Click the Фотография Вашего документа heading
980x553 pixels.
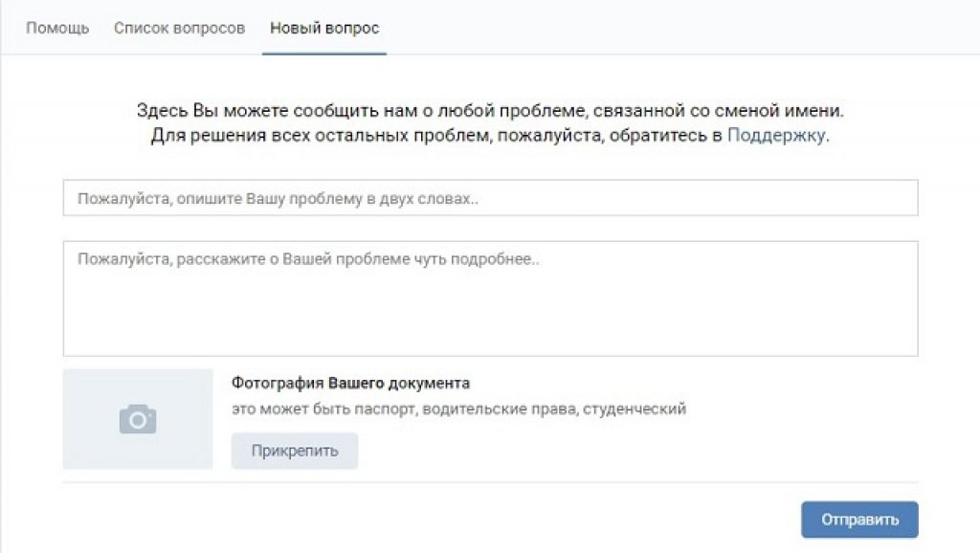coord(350,383)
